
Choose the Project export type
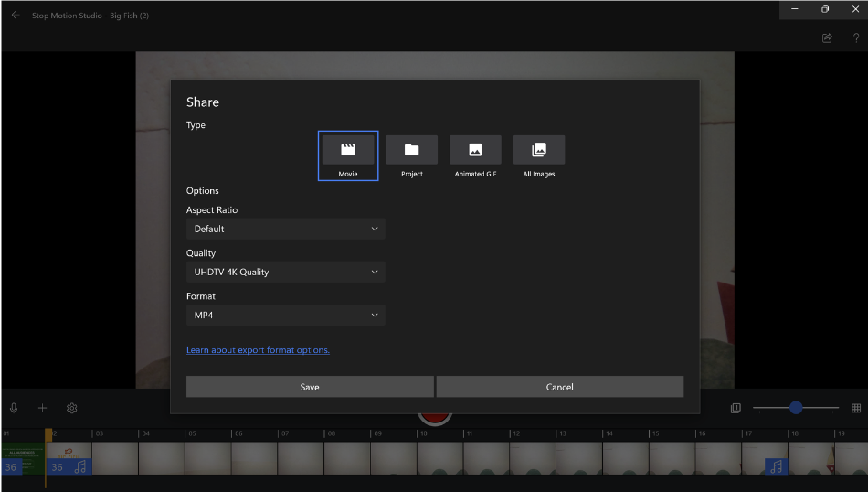coord(411,156)
